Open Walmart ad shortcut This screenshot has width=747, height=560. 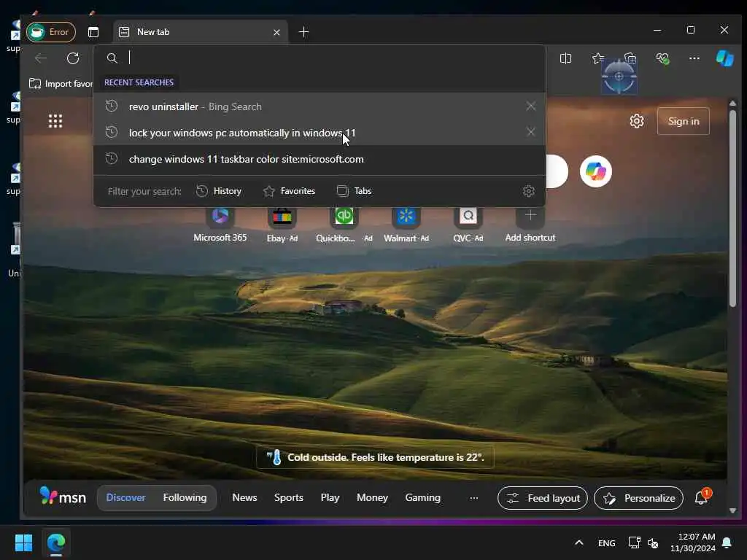coord(406,225)
